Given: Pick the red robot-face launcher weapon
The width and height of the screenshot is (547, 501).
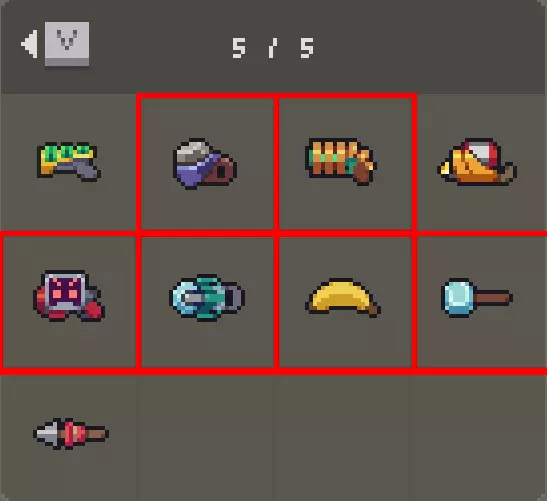Looking at the screenshot, I should click(x=69, y=296).
